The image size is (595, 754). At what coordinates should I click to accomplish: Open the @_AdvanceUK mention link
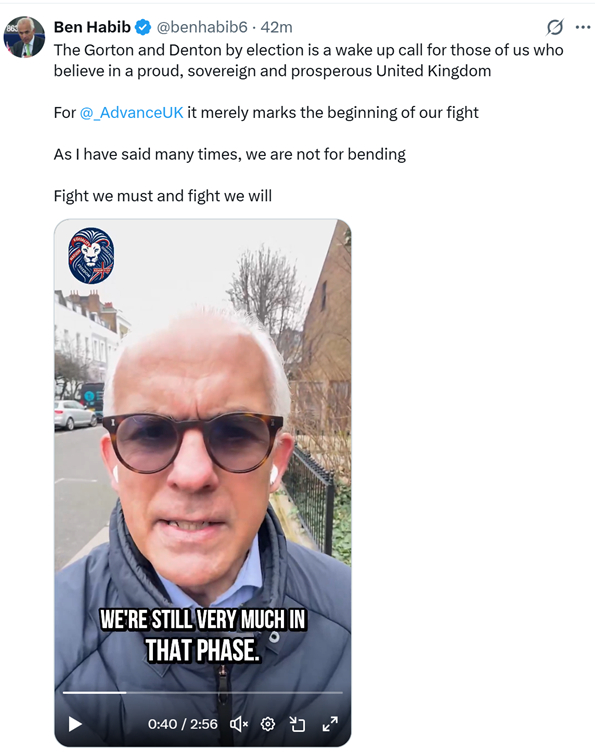pyautogui.click(x=131, y=113)
